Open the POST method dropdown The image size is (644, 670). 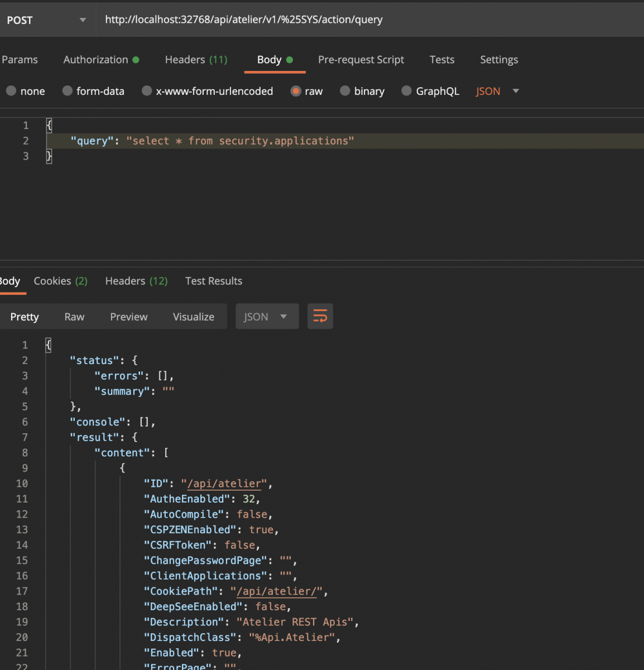47,20
